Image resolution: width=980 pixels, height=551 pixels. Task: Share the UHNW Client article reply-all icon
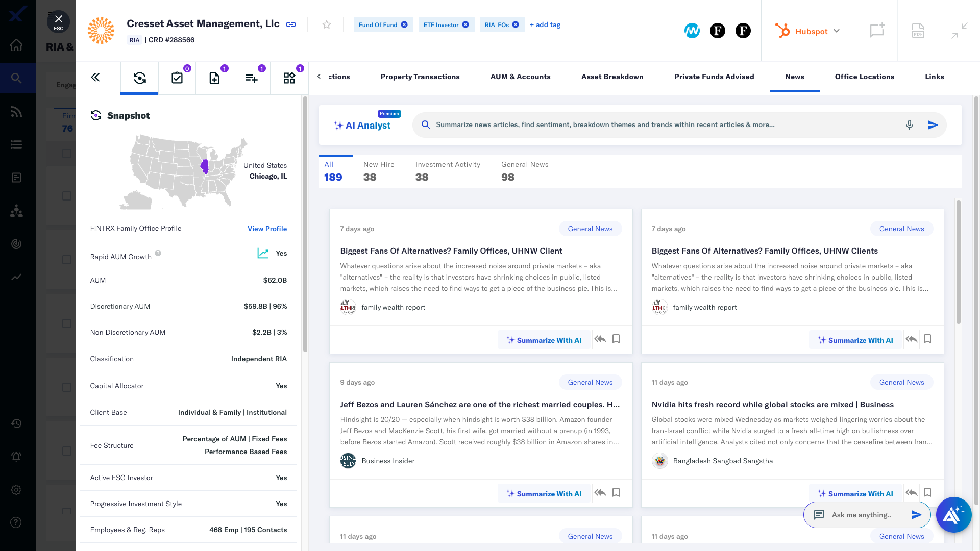click(600, 339)
